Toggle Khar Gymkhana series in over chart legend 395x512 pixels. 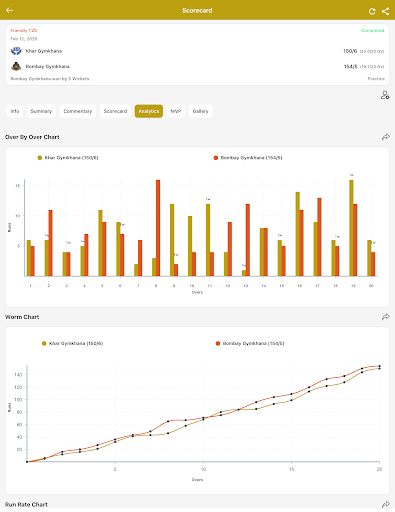click(x=68, y=158)
